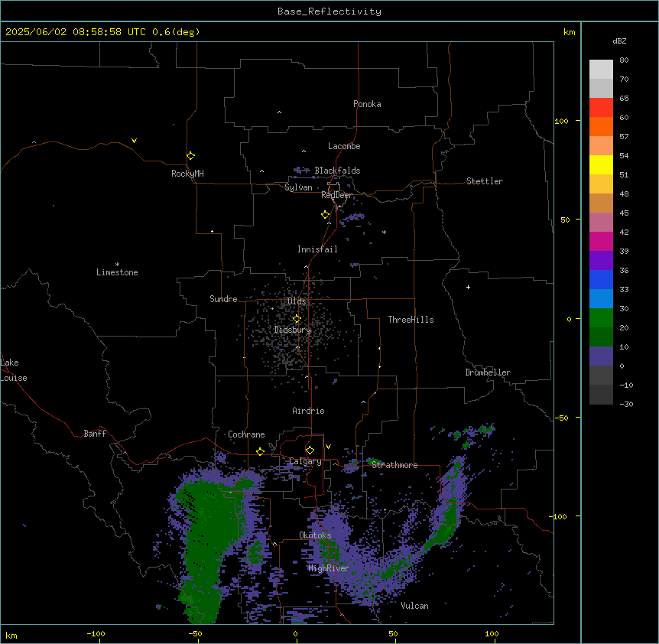Click the dBZ legend heading
Screen dimensions: 659x644
click(x=619, y=41)
